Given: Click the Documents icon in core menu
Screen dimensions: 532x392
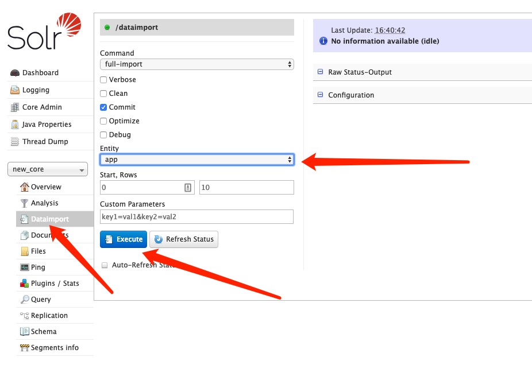Looking at the screenshot, I should coord(25,235).
